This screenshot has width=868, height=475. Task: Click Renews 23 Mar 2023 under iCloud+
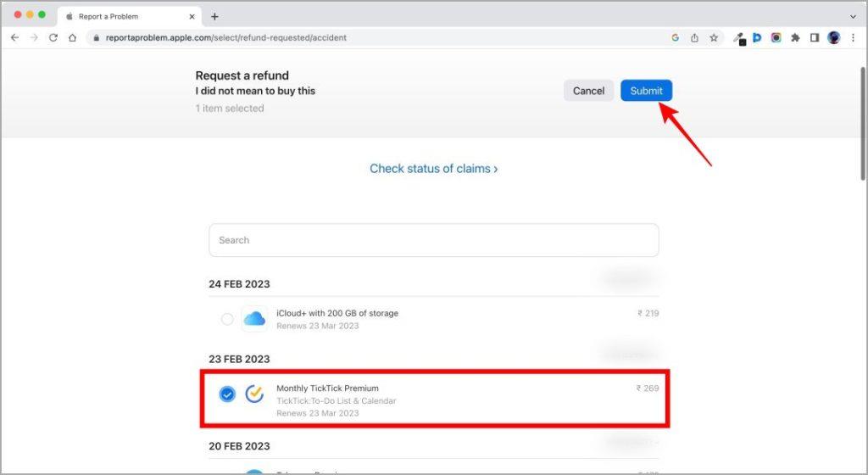click(318, 326)
